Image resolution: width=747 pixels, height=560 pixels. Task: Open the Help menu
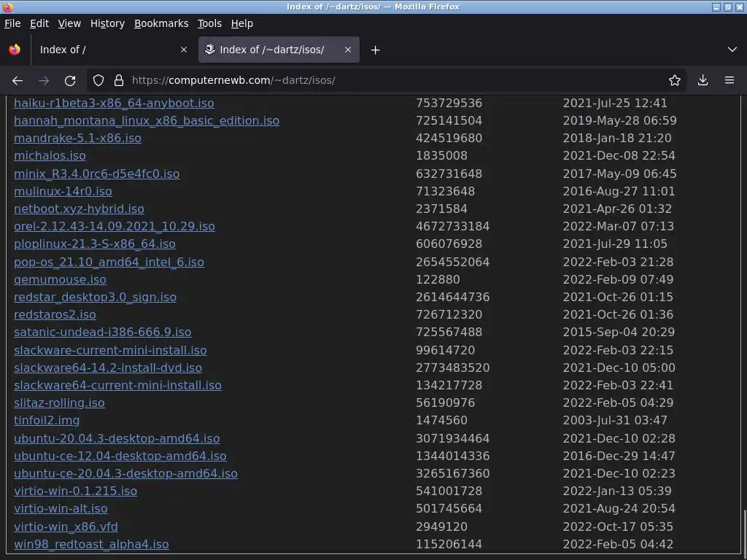click(242, 23)
